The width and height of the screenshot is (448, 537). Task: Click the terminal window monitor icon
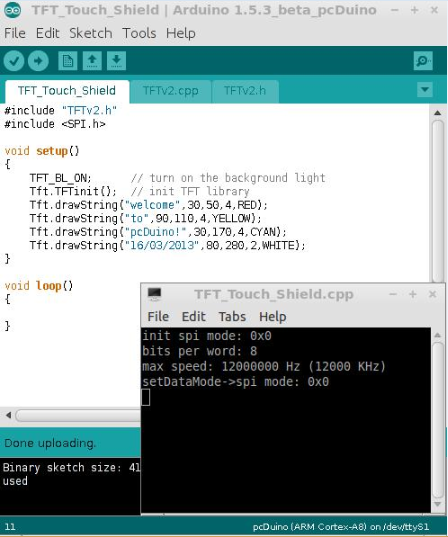pyautogui.click(x=154, y=294)
